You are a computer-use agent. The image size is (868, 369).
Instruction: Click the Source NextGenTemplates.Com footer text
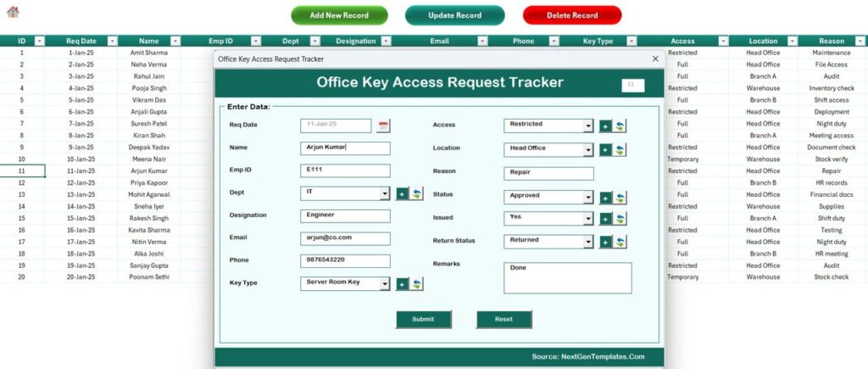click(588, 357)
